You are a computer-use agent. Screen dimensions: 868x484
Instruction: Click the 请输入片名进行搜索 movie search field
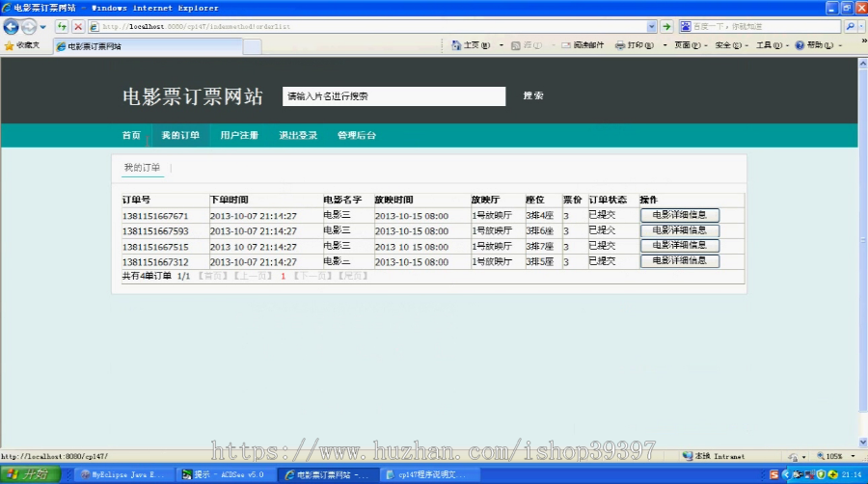click(393, 96)
